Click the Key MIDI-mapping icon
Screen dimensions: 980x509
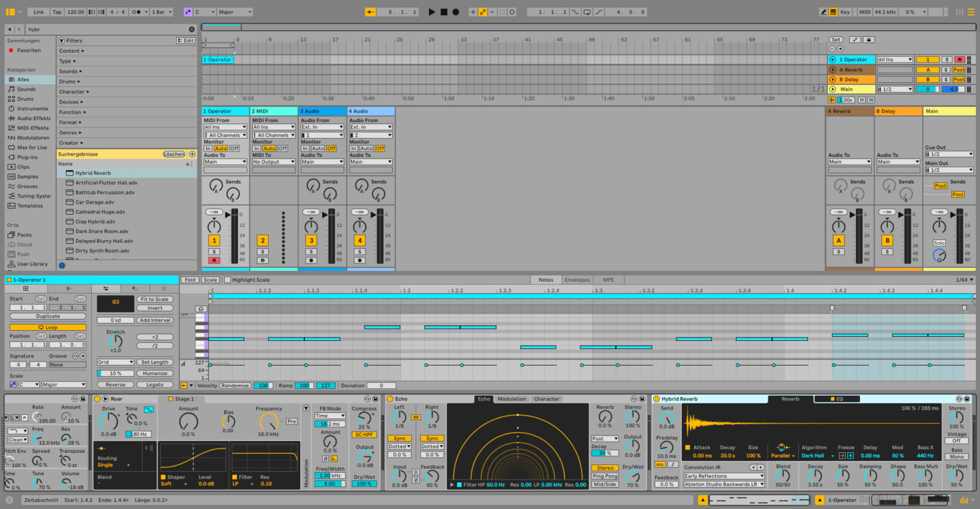click(845, 12)
